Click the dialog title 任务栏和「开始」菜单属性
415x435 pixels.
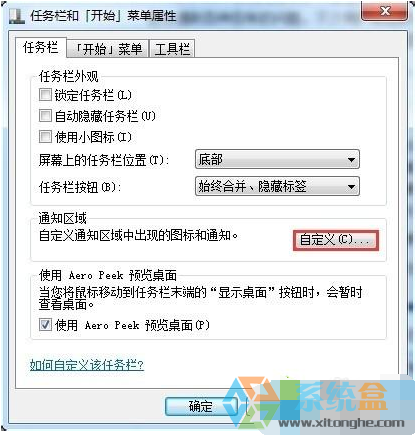coord(103,16)
